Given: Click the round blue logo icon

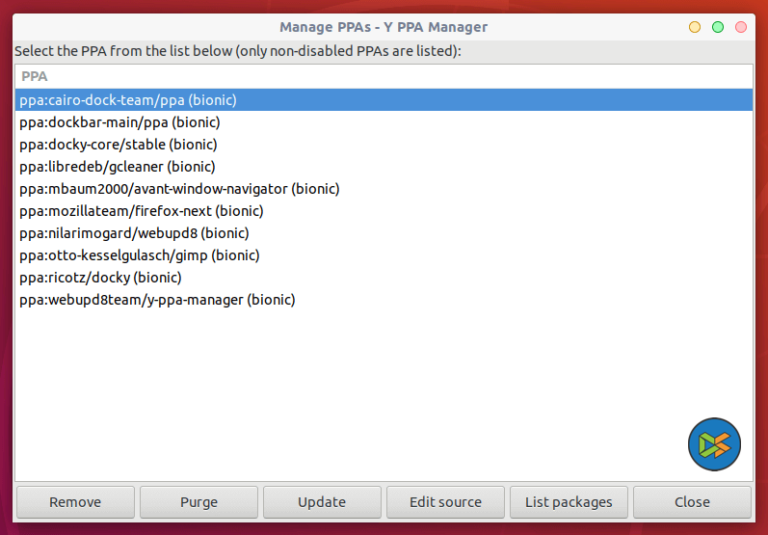Looking at the screenshot, I should tap(714, 444).
